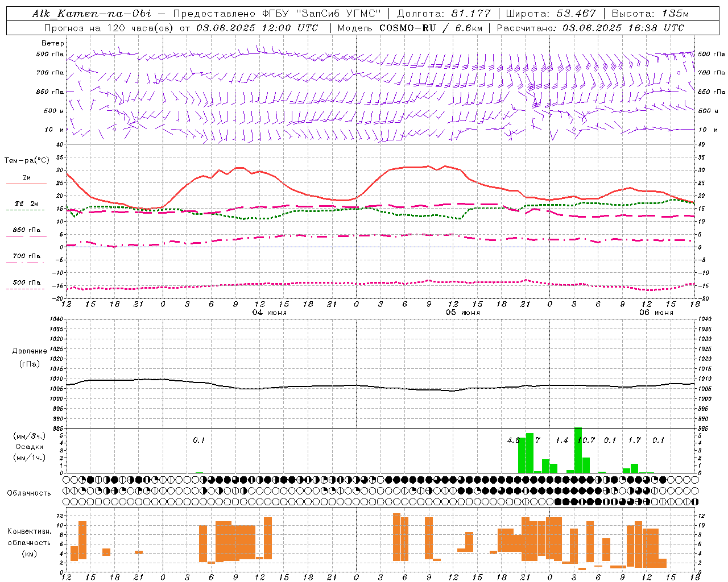Viewport: 728px width, 582px height.
Task: Click the precipitation total 10.7
Action: 586,440
